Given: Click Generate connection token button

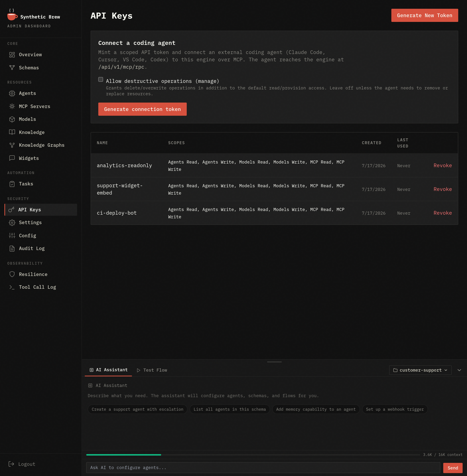Looking at the screenshot, I should tap(142, 109).
